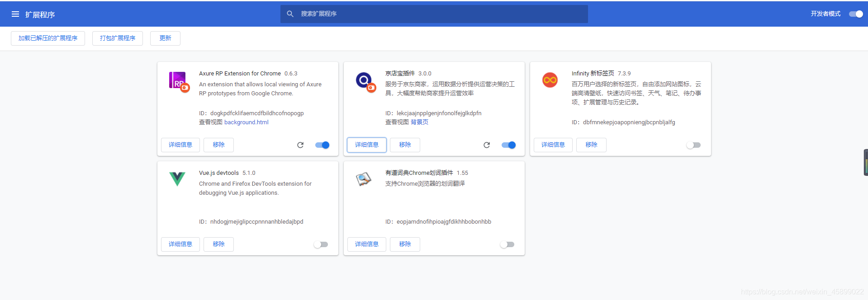This screenshot has width=868, height=300.
Task: Focus the 搜索扩展程序 search field
Action: (x=434, y=14)
